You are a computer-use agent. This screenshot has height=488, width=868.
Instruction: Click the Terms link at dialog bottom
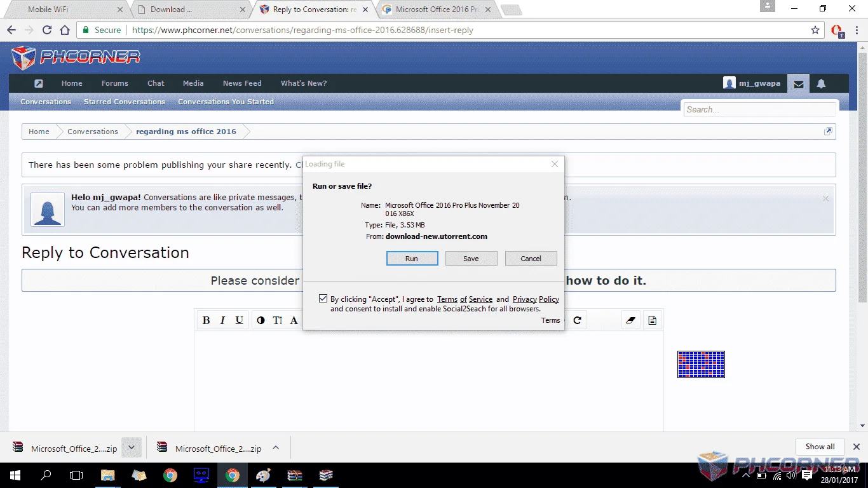click(x=550, y=320)
